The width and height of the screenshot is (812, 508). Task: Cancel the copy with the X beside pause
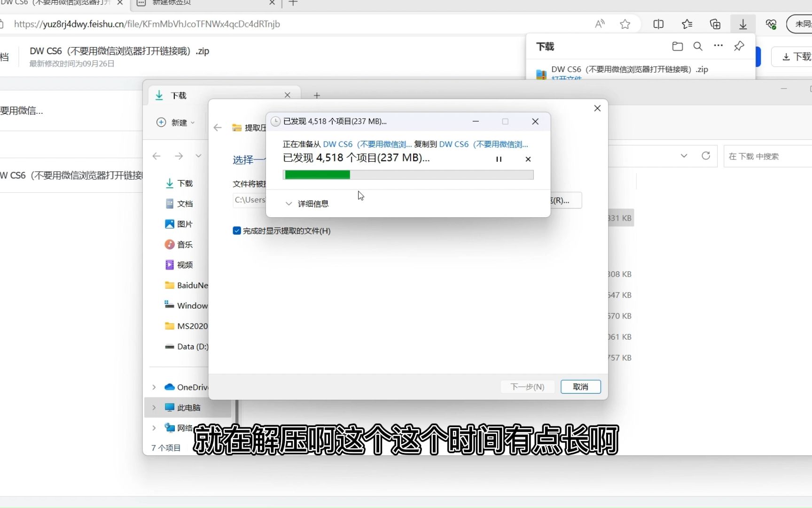(528, 159)
